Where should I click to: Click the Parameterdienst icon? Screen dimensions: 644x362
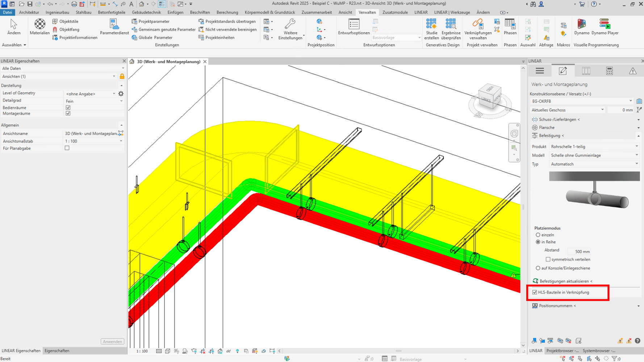(114, 27)
